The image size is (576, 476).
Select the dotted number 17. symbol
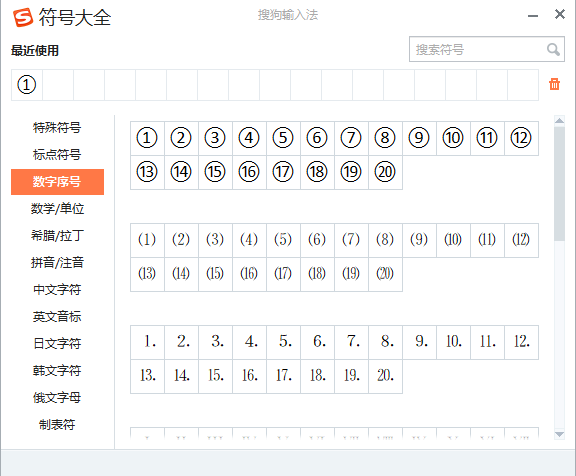(x=283, y=376)
